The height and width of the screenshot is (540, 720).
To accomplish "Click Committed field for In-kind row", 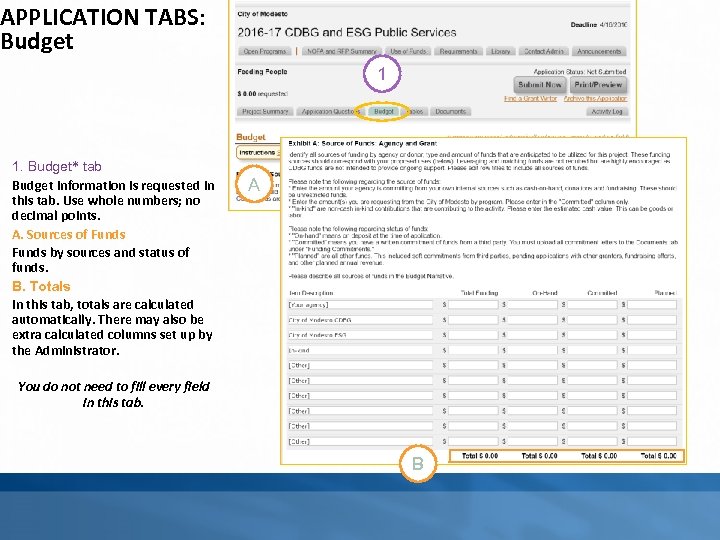I will point(592,350).
